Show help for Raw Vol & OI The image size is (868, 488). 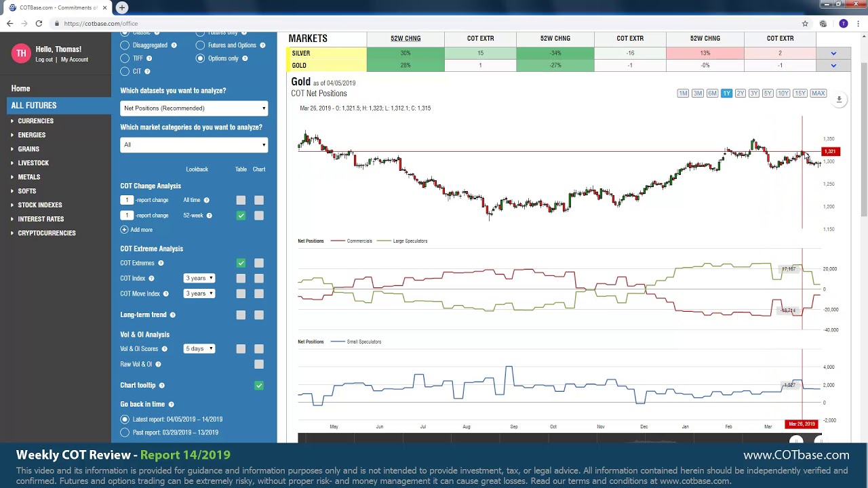pyautogui.click(x=158, y=365)
